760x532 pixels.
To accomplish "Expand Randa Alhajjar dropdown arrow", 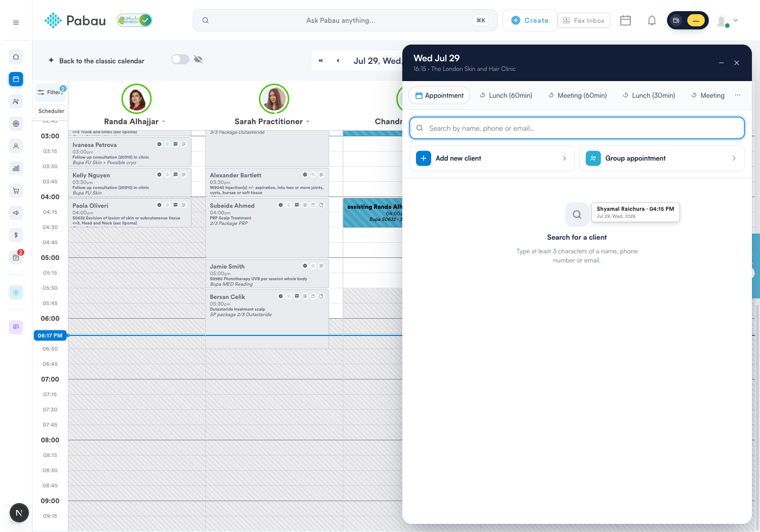I will tap(164, 122).
